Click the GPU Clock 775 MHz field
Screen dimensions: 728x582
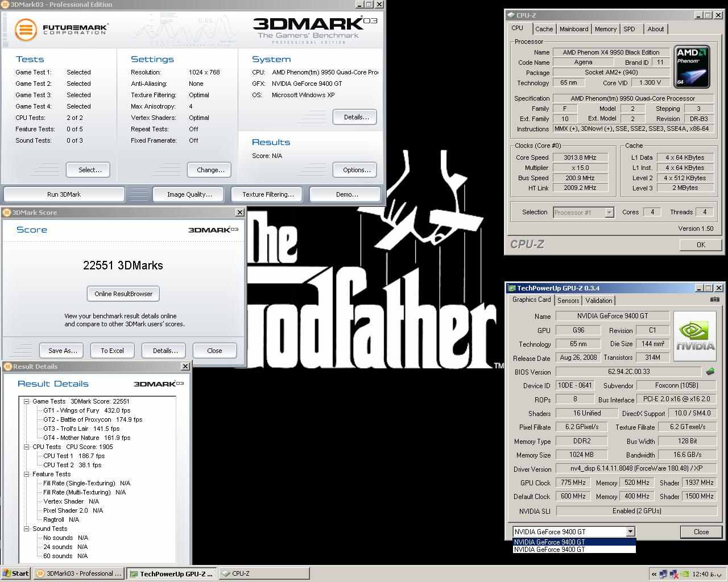coord(573,483)
